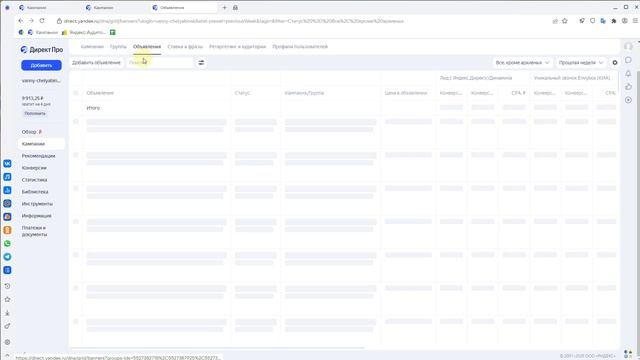Focus the ad search input field
640x360 pixels.
click(x=160, y=63)
